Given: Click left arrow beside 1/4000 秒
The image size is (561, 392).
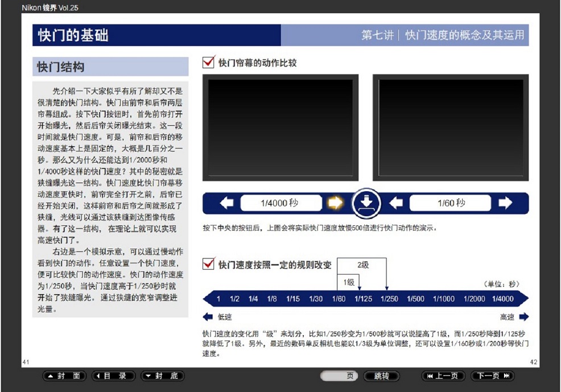Looking at the screenshot, I should pos(227,203).
